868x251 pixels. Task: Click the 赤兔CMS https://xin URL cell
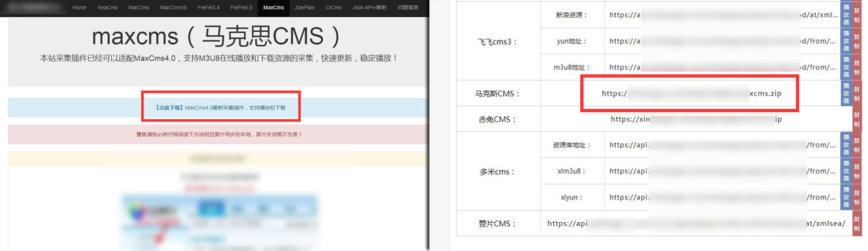click(696, 119)
